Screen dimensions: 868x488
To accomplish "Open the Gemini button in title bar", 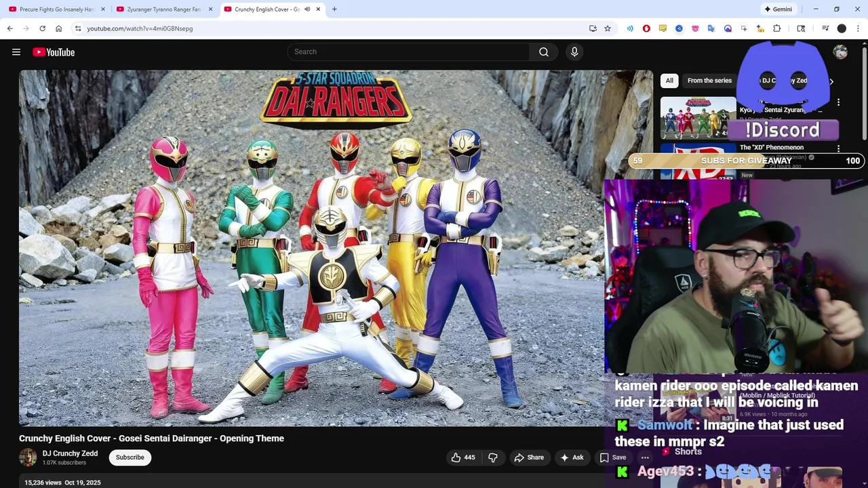I will pos(778,9).
